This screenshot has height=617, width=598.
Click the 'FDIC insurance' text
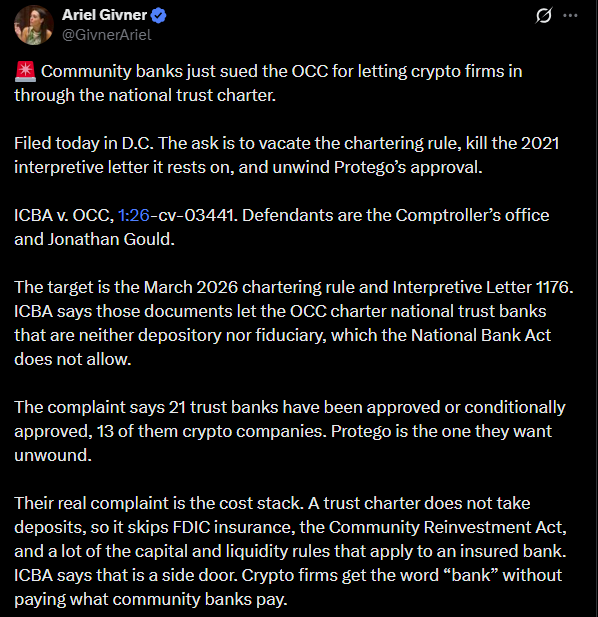pyautogui.click(x=232, y=527)
